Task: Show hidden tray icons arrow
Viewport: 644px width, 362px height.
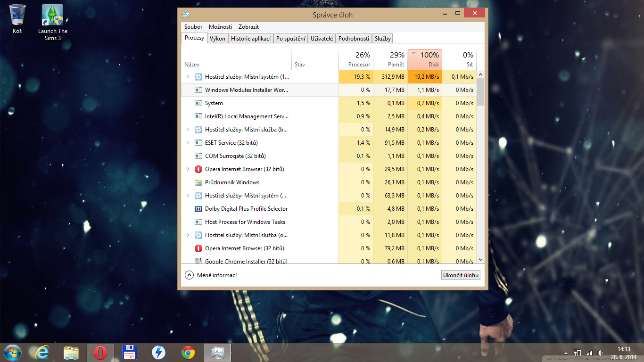Action: (x=566, y=353)
